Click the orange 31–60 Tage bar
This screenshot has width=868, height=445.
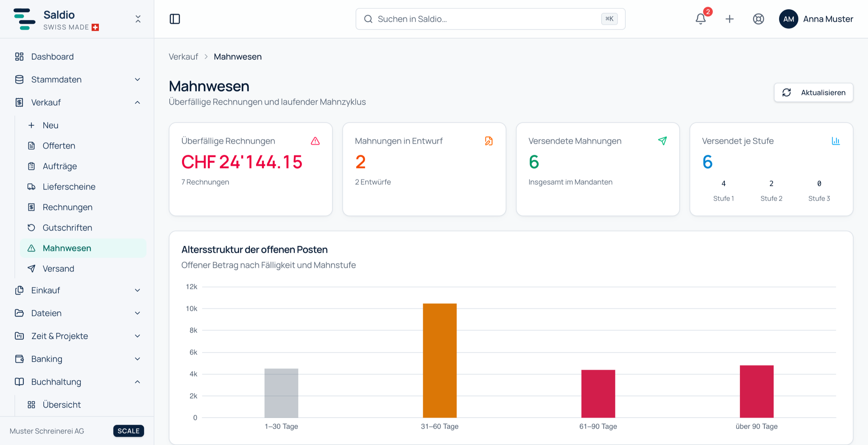tap(440, 360)
